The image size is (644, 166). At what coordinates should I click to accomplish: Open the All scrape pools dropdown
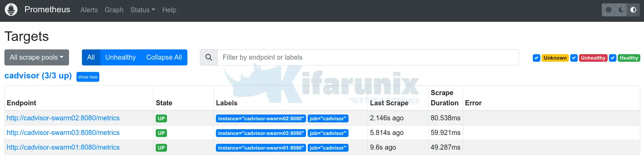click(x=37, y=58)
